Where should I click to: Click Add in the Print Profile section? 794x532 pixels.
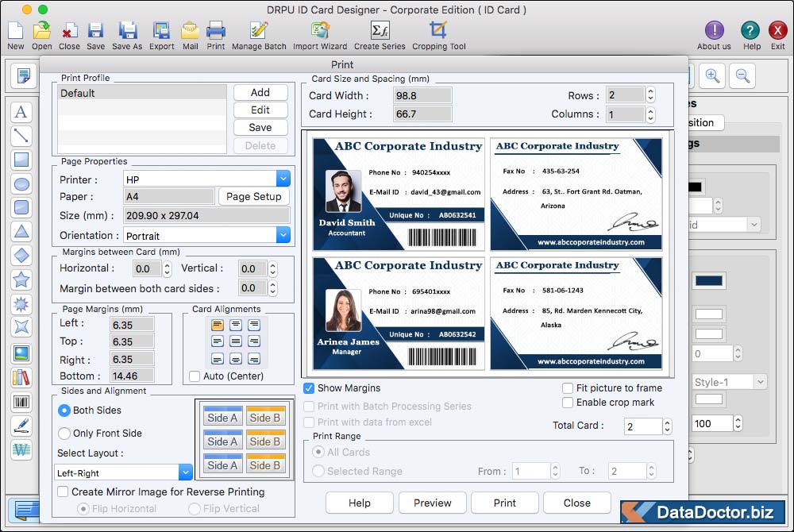[x=260, y=93]
